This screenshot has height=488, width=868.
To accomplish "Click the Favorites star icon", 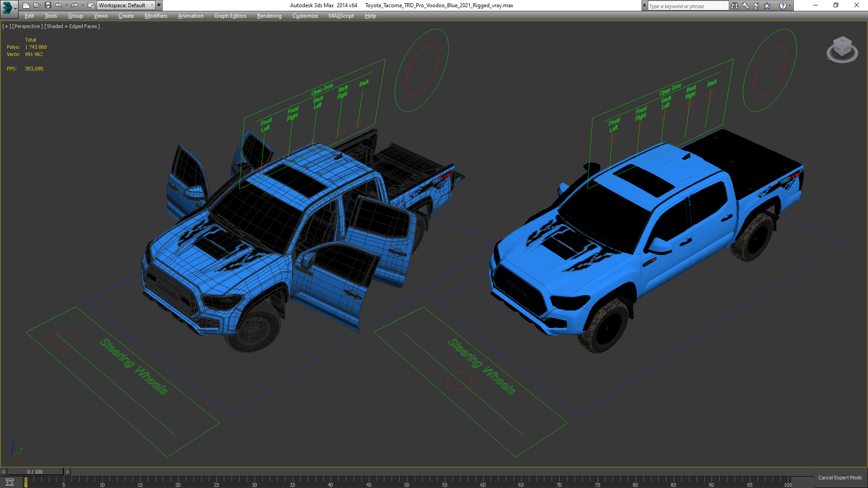I will pyautogui.click(x=767, y=5).
